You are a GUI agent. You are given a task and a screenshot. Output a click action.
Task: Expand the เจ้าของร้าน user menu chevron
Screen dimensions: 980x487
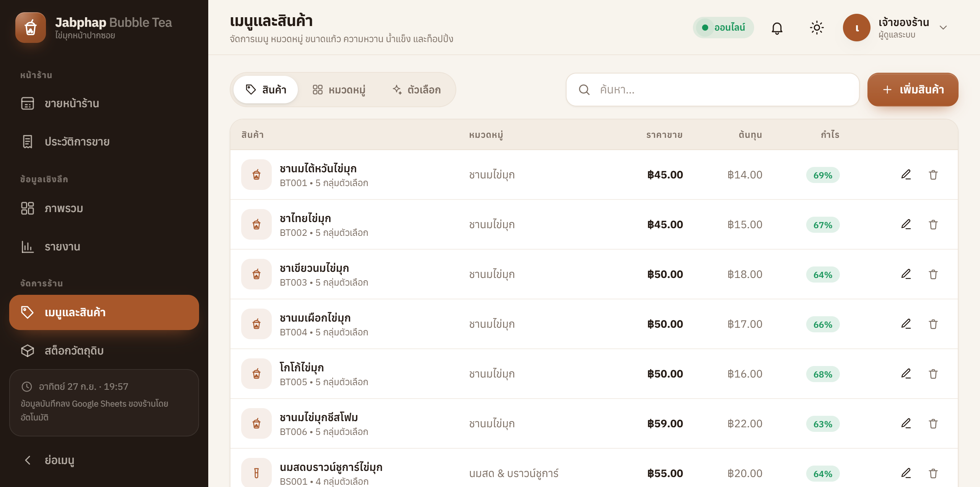(x=943, y=28)
